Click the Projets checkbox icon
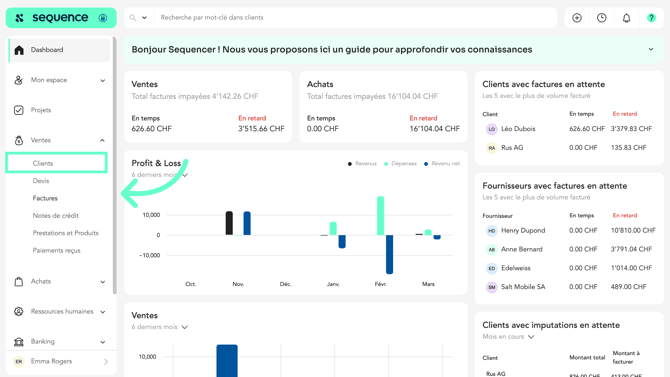The height and width of the screenshot is (377, 670). [18, 110]
